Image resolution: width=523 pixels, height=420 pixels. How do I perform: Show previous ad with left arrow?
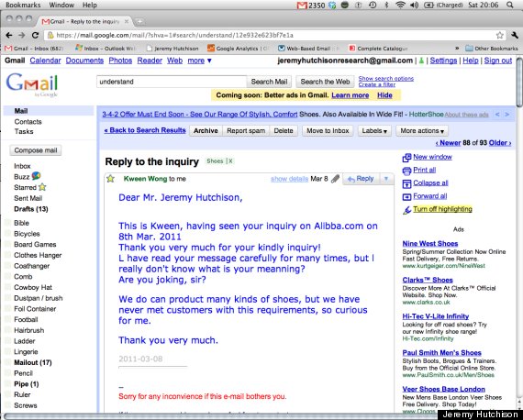click(x=497, y=115)
